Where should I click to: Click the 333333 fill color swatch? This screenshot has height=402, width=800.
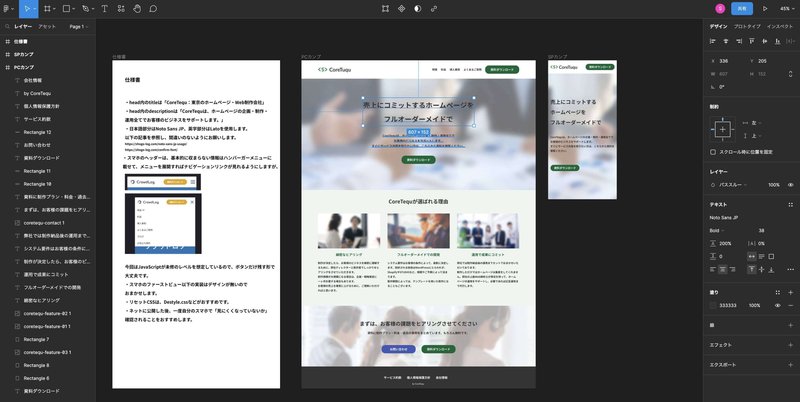(x=713, y=306)
